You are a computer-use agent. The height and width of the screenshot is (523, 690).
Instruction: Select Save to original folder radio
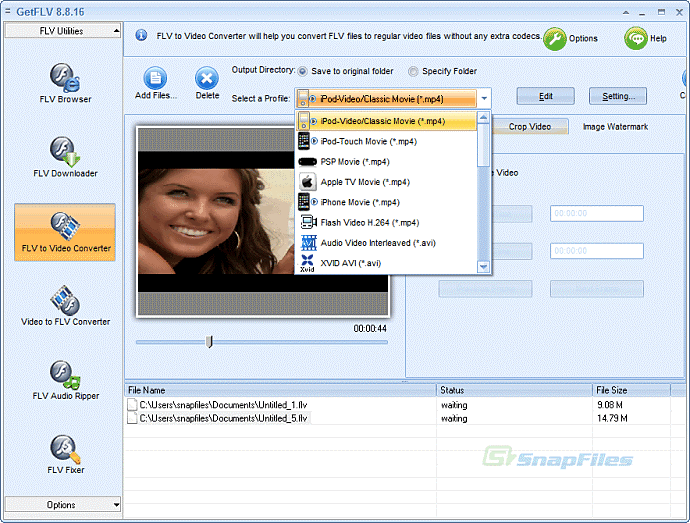click(x=302, y=71)
